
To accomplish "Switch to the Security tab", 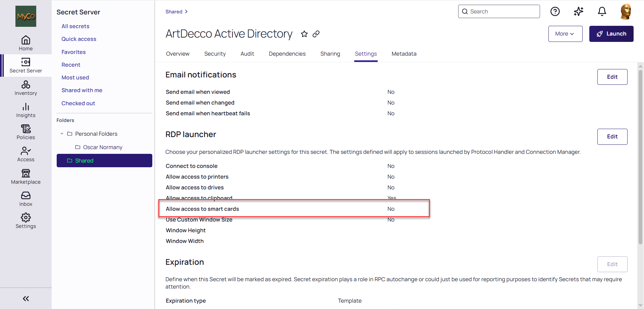I will pyautogui.click(x=215, y=54).
